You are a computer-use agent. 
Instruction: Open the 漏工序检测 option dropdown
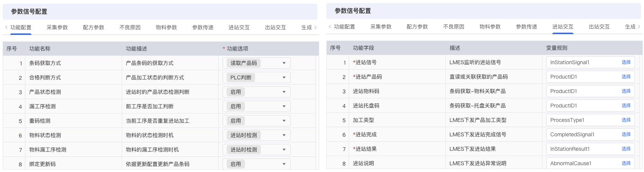(257, 106)
